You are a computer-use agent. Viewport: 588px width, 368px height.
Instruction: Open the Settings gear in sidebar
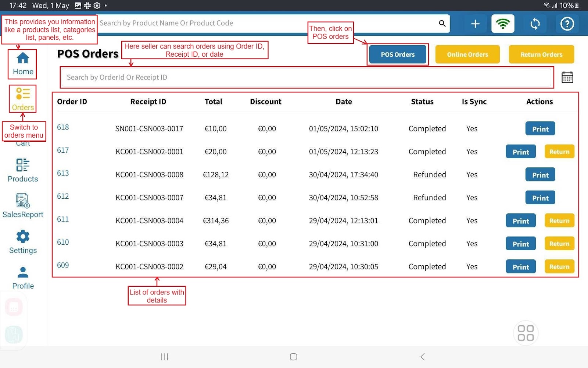pyautogui.click(x=23, y=242)
